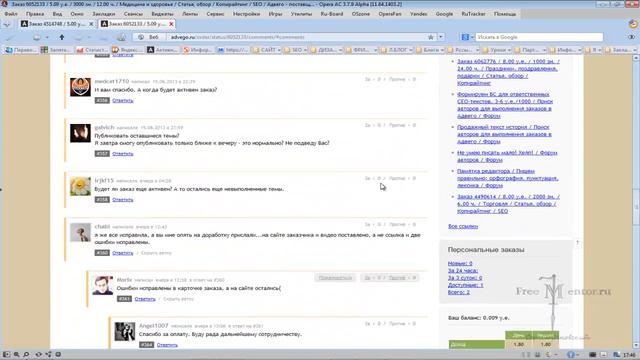Click Ответить under Merlx's comment
This screenshot has height=360, width=640.
click(145, 299)
